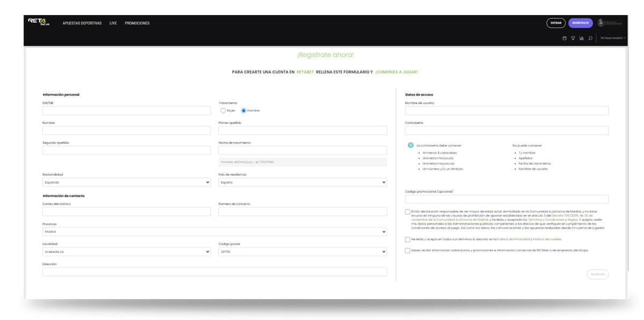Click the Correo electrónico input field

[127, 212]
